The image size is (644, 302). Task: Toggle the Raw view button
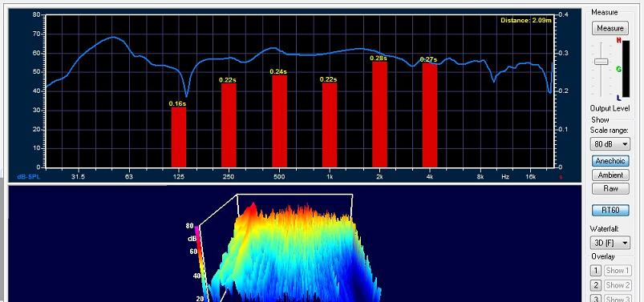pyautogui.click(x=610, y=189)
